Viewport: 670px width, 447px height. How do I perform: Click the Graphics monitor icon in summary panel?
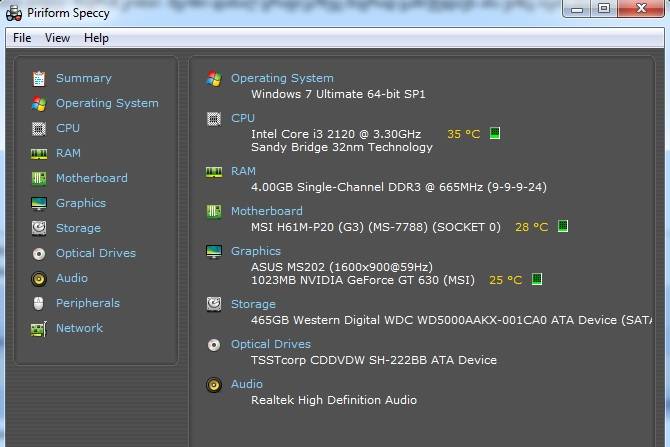coord(214,252)
